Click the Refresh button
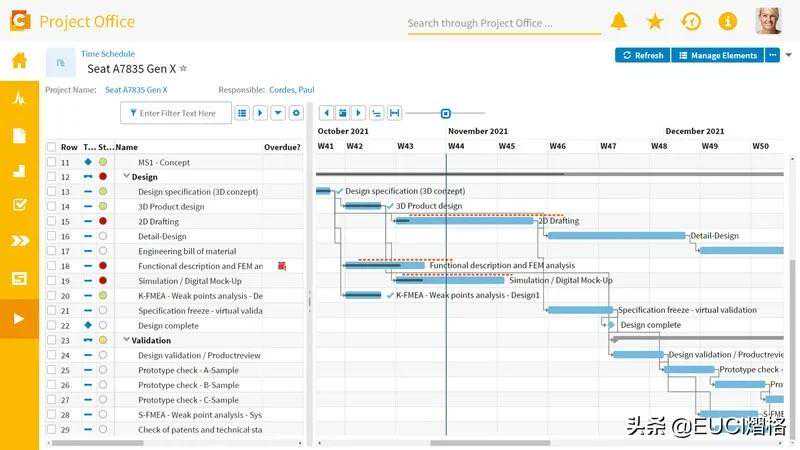This screenshot has width=800, height=450. click(x=641, y=55)
